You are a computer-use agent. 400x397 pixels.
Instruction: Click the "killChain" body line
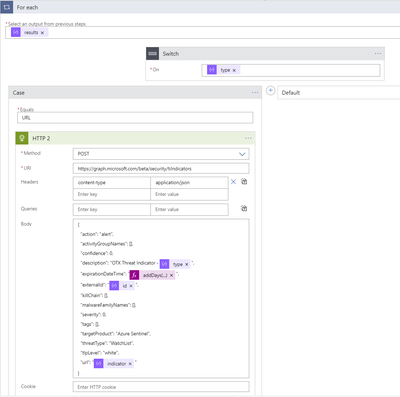click(x=94, y=295)
